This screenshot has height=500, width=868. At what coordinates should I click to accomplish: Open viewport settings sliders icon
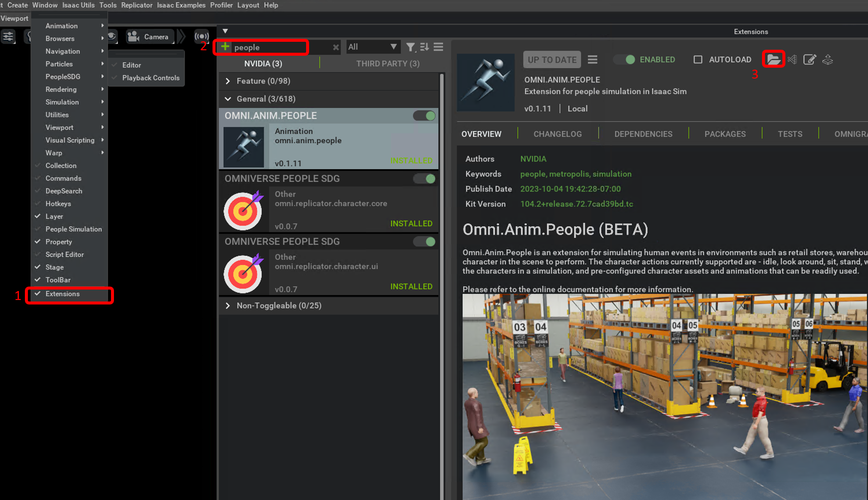pyautogui.click(x=8, y=36)
